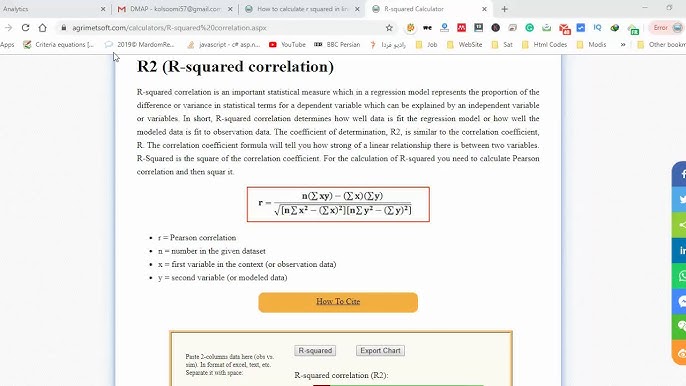Open the BBC Persian bookmark
Image resolution: width=686 pixels, height=386 pixels.
tap(337, 45)
